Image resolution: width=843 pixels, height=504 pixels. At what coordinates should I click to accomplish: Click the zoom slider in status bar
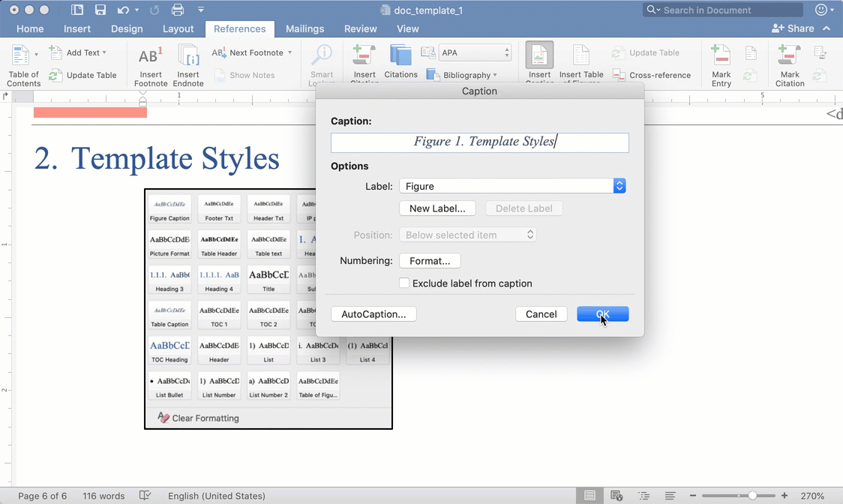[751, 496]
